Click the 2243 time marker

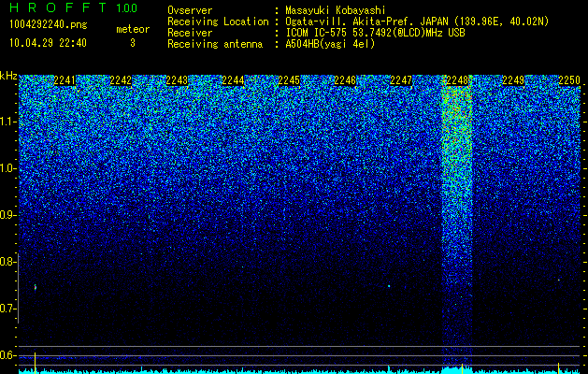point(177,80)
